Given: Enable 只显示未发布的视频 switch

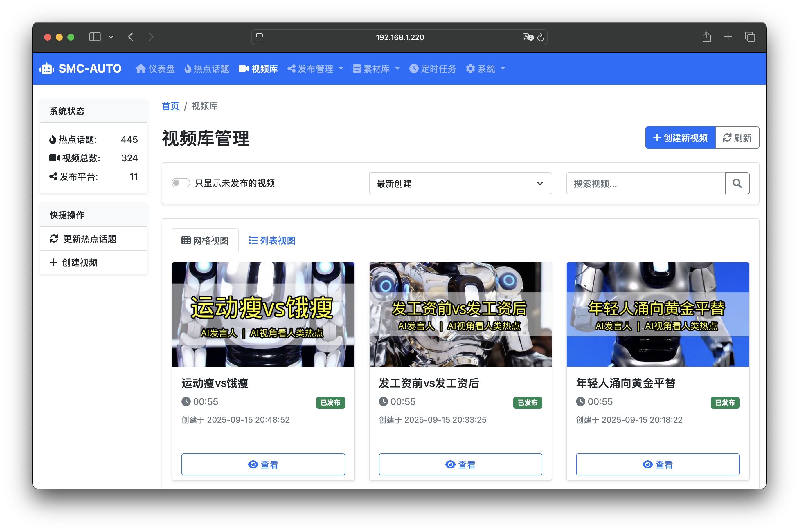Looking at the screenshot, I should (x=180, y=183).
